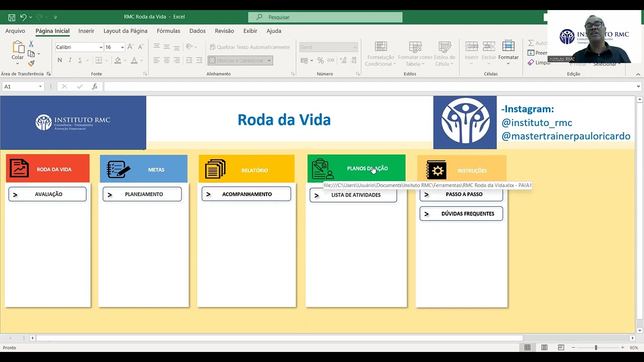644x362 pixels.
Task: Click the LISTA DE ATIVIDADES button
Action: tap(353, 195)
